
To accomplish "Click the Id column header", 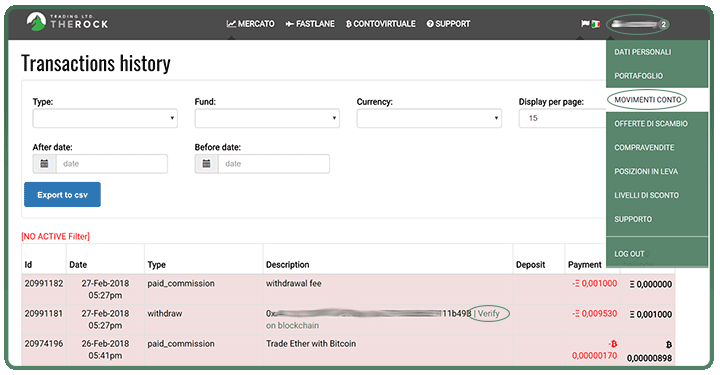I will click(x=28, y=265).
